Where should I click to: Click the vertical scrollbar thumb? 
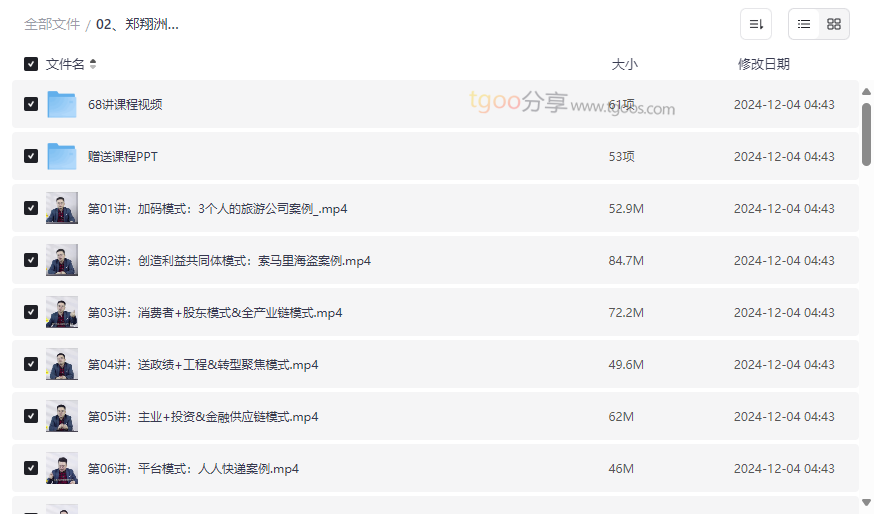866,134
